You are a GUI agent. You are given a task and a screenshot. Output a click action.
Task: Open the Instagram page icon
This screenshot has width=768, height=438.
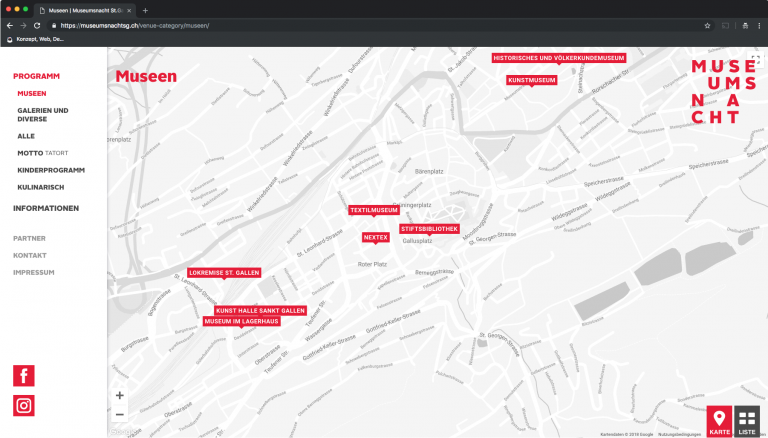point(24,406)
